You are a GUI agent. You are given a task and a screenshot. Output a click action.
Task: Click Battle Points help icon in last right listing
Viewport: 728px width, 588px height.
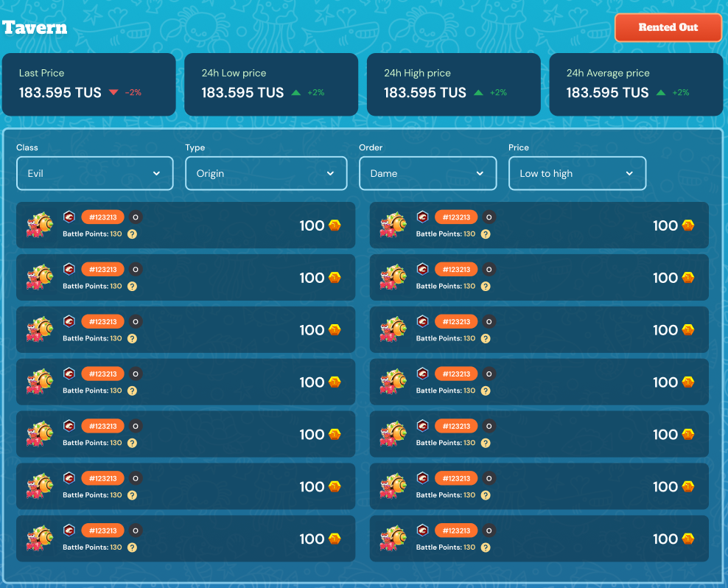[x=486, y=547]
